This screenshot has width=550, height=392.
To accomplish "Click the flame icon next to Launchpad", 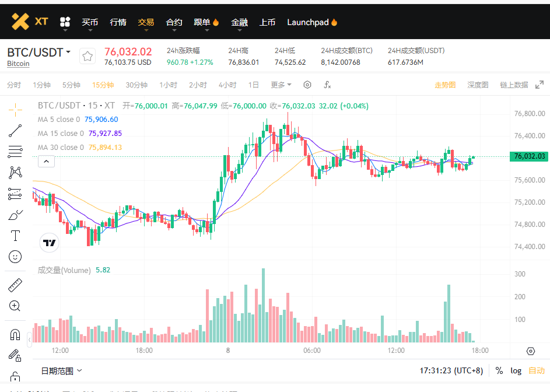I will click(334, 22).
